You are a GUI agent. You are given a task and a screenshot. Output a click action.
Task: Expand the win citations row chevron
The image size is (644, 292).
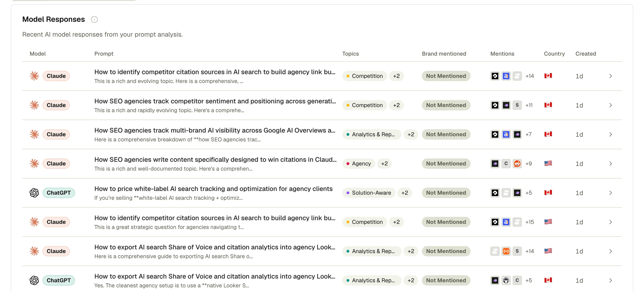(x=611, y=164)
